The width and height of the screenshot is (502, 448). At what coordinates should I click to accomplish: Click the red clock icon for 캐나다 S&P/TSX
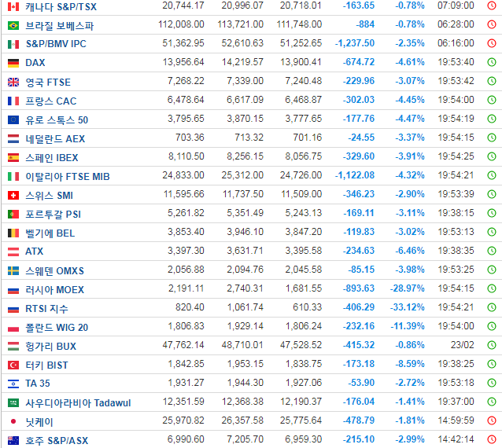(492, 6)
